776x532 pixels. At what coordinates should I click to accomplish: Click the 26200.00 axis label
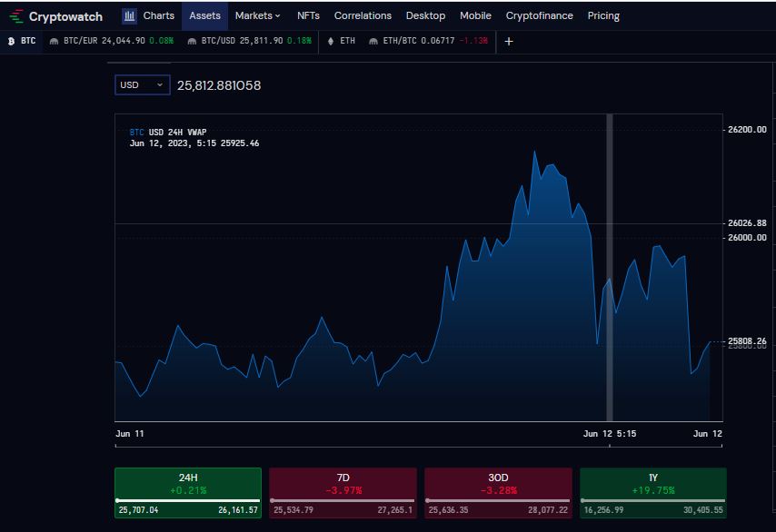747,130
